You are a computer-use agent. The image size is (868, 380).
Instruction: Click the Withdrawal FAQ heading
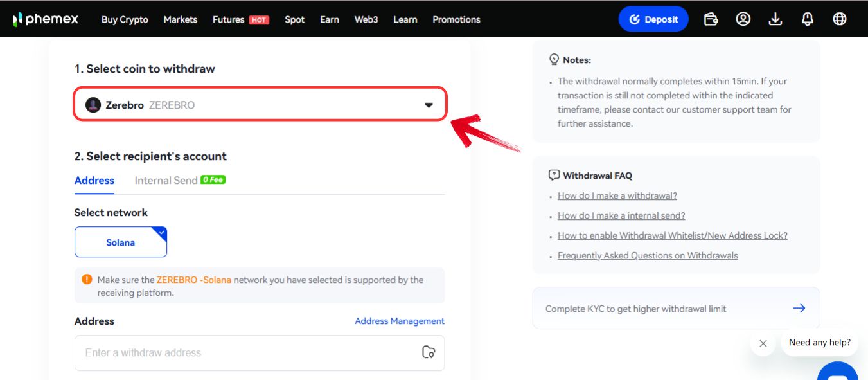click(x=598, y=175)
